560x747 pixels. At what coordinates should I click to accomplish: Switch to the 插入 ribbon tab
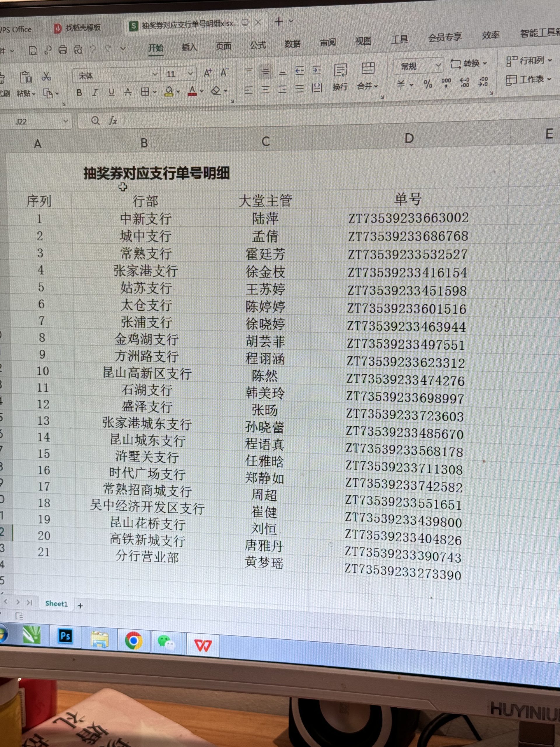click(x=189, y=47)
